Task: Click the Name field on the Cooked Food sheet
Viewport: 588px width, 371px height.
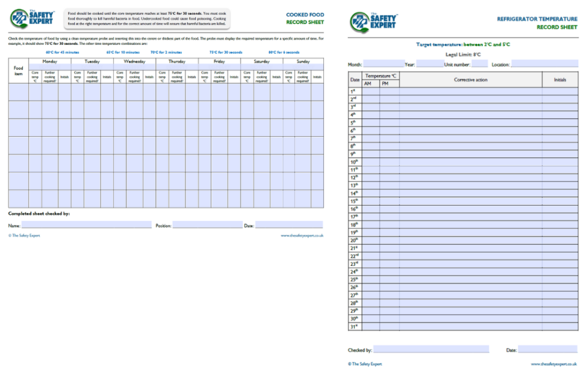Action: click(86, 225)
